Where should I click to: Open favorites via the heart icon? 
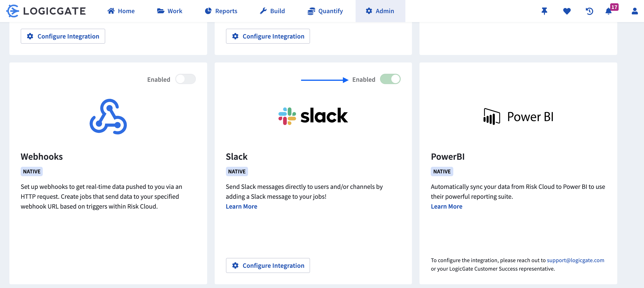coord(567,11)
